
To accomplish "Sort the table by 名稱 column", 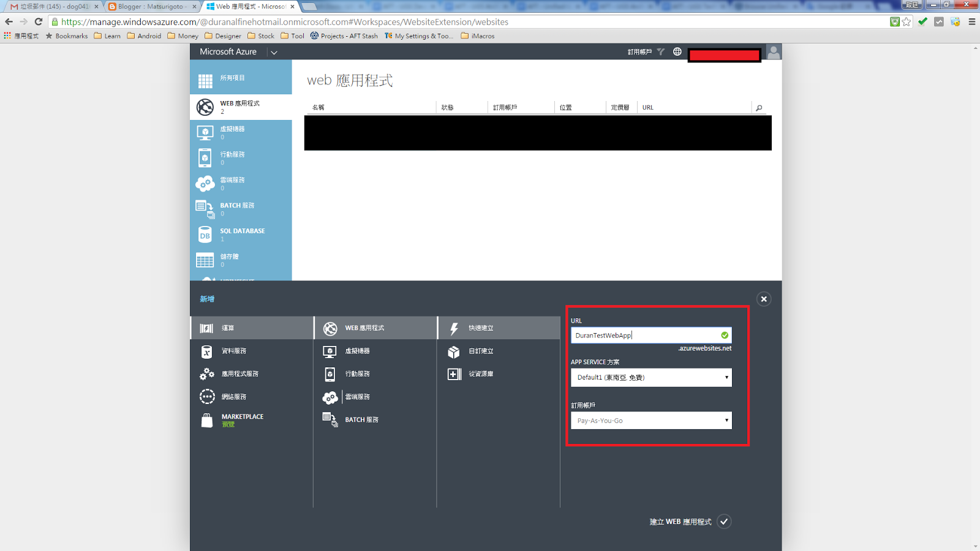I will (x=318, y=108).
